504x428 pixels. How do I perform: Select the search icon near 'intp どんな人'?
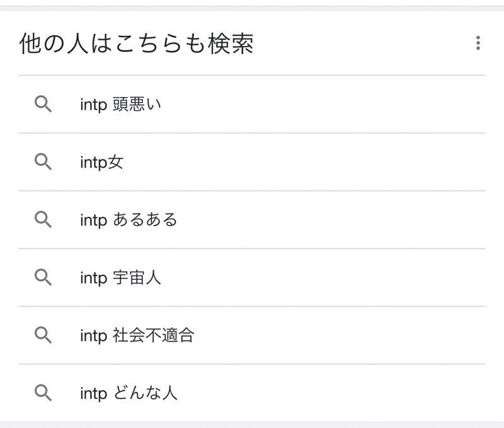click(43, 391)
